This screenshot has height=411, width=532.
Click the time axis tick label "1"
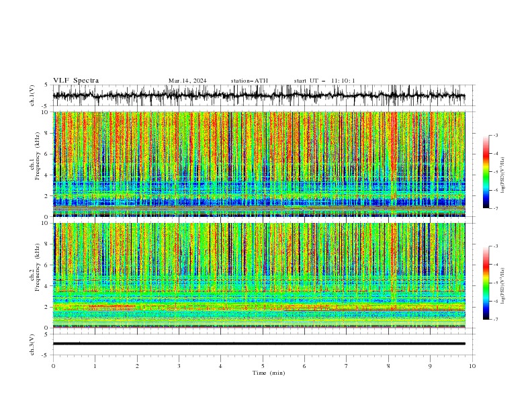pyautogui.click(x=95, y=366)
